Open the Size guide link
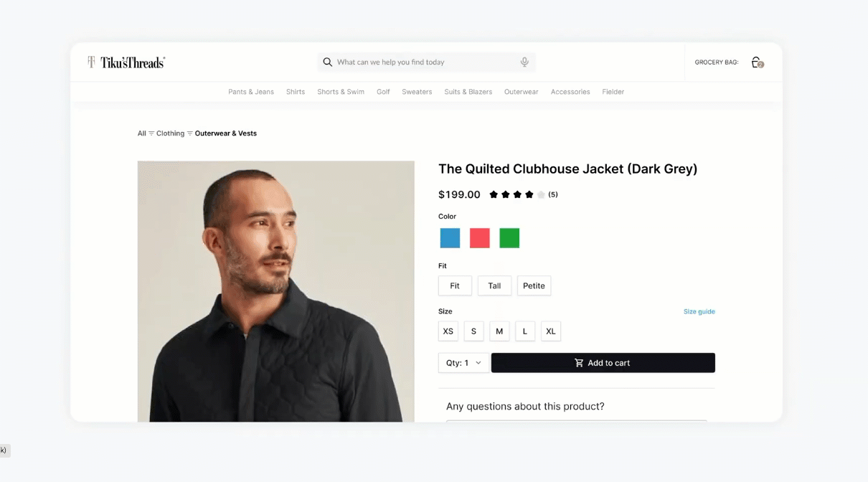This screenshot has width=868, height=482. click(x=699, y=311)
